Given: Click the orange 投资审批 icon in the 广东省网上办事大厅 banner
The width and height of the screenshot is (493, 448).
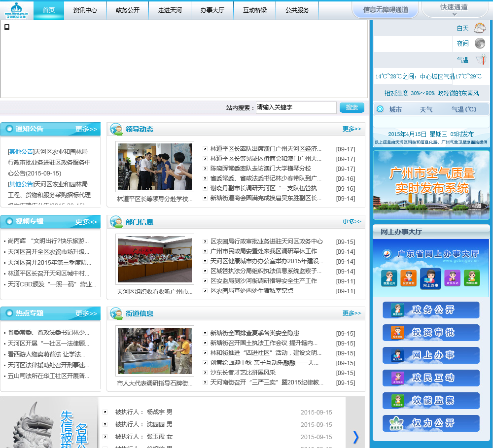Looking at the screenshot, I should point(408,278).
